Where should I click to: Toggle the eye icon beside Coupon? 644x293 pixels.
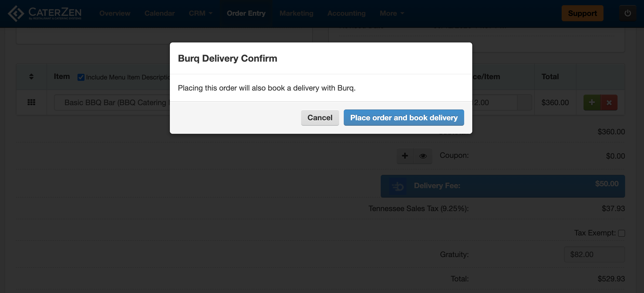423,156
